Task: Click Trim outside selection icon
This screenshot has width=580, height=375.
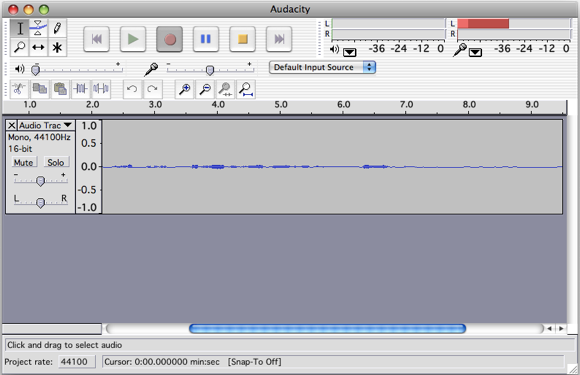Action: pos(80,89)
